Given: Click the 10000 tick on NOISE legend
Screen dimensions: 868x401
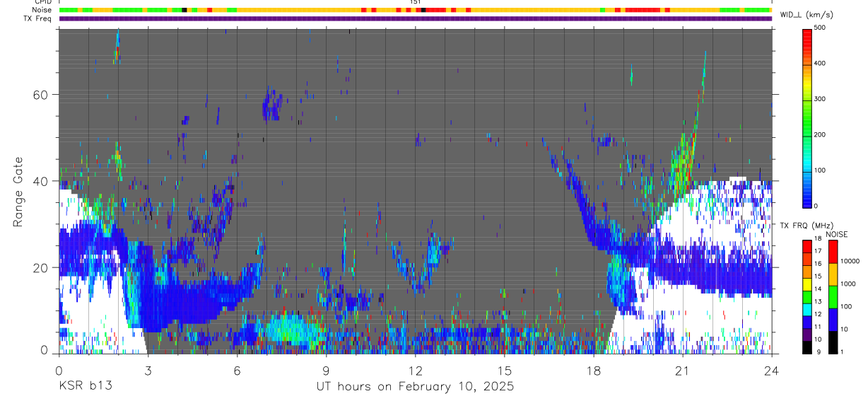Looking at the screenshot, I should pos(849,262).
